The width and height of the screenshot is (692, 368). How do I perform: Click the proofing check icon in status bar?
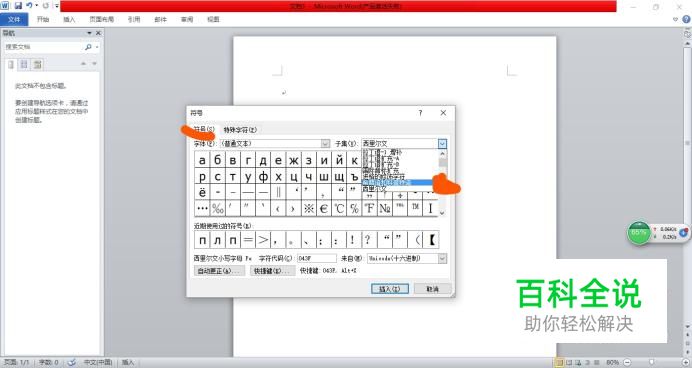pyautogui.click(x=71, y=362)
